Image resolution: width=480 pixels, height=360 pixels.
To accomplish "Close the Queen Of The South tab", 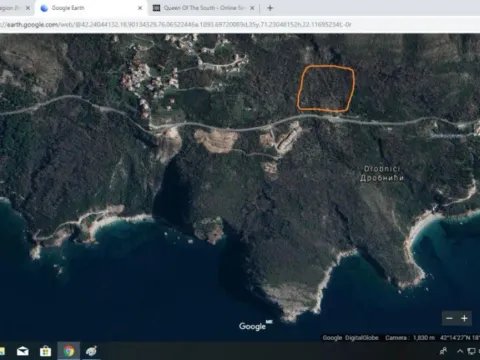I will (x=252, y=8).
